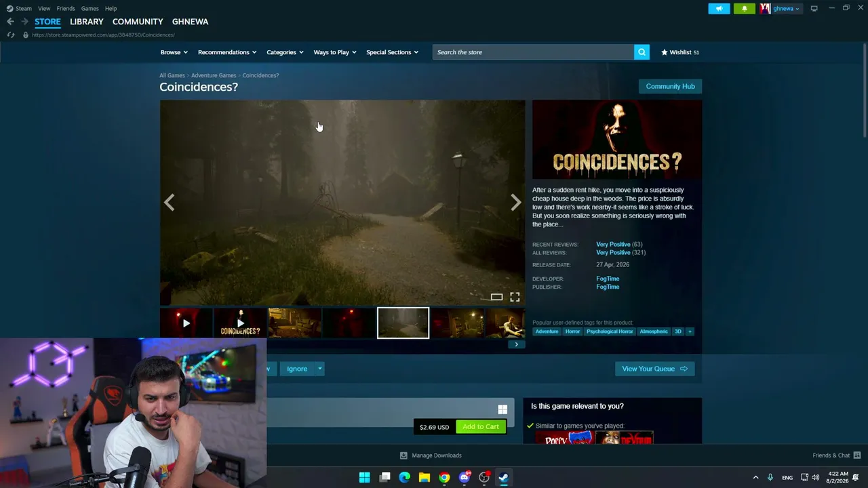Open the announcements megaphone button

pyautogui.click(x=719, y=8)
